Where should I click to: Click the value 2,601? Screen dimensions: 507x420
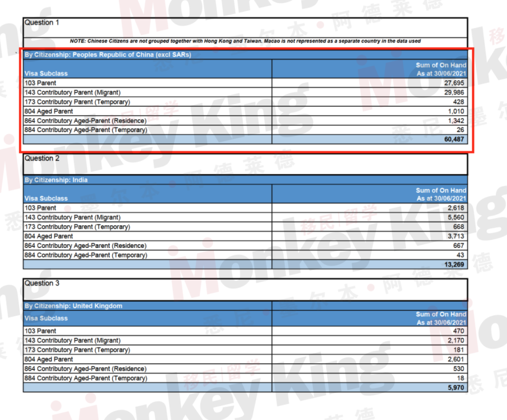click(x=456, y=359)
